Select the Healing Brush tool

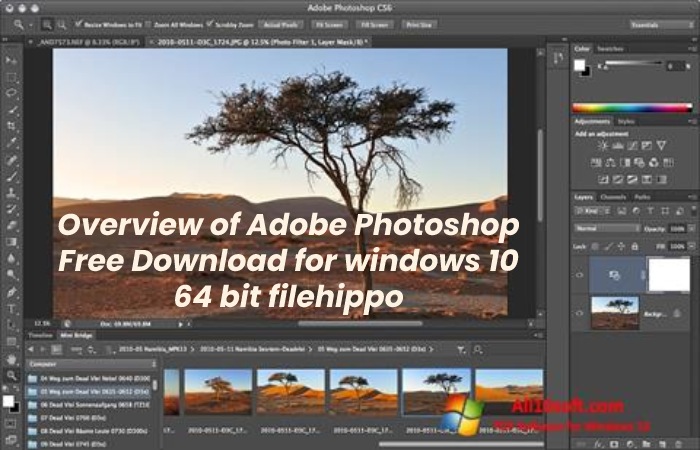(11, 159)
